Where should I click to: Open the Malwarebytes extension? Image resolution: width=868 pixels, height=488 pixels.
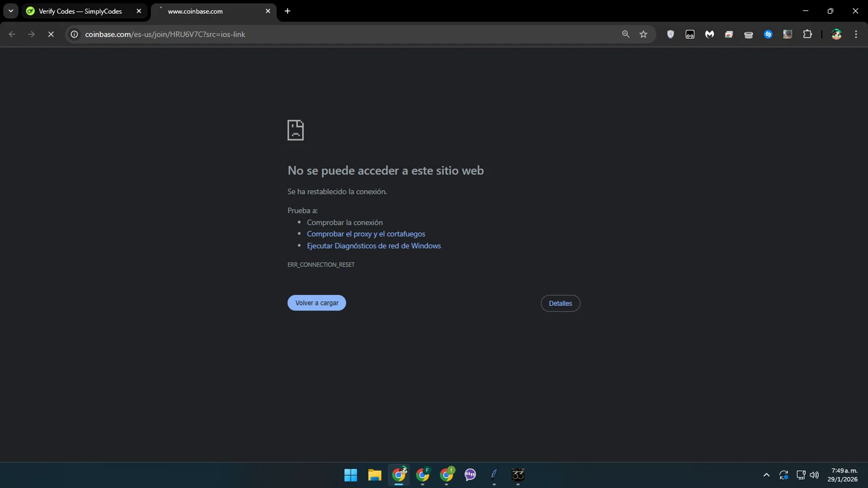click(x=709, y=34)
